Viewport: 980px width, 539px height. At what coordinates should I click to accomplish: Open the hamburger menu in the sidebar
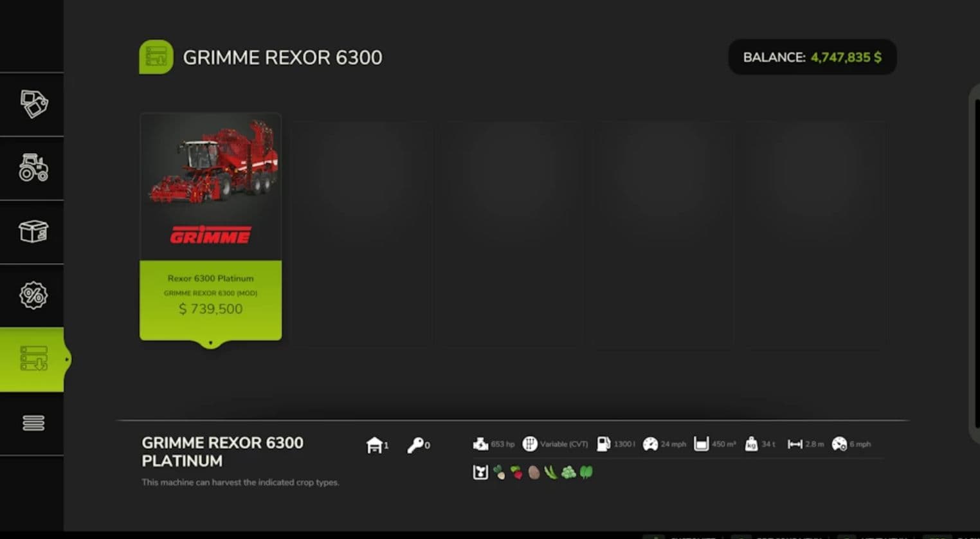click(33, 423)
